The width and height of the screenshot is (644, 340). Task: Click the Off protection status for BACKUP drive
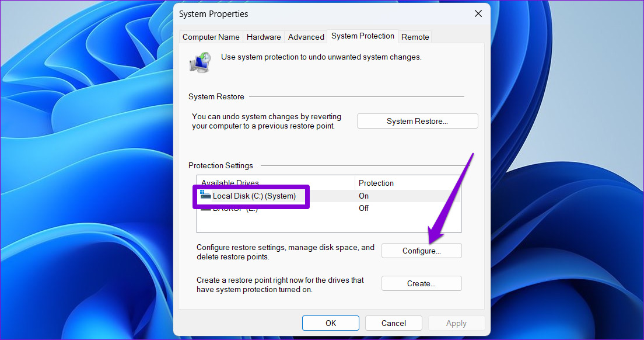coord(364,209)
